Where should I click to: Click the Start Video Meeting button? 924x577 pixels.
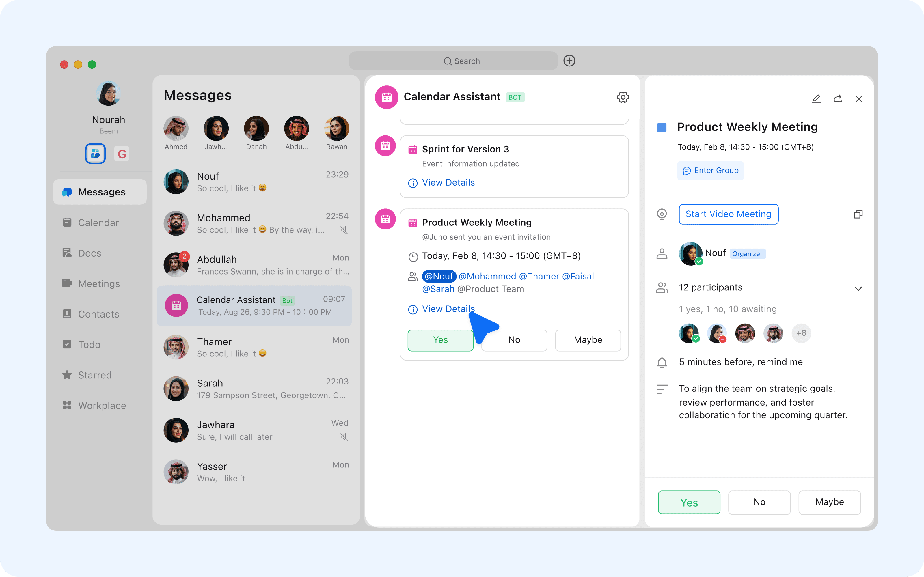point(728,214)
